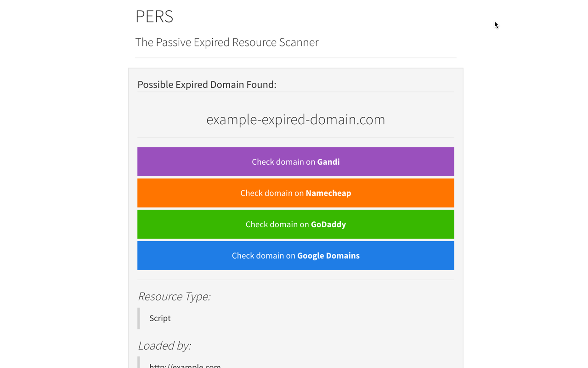
Task: Select the Script resource type entry
Action: 159,318
